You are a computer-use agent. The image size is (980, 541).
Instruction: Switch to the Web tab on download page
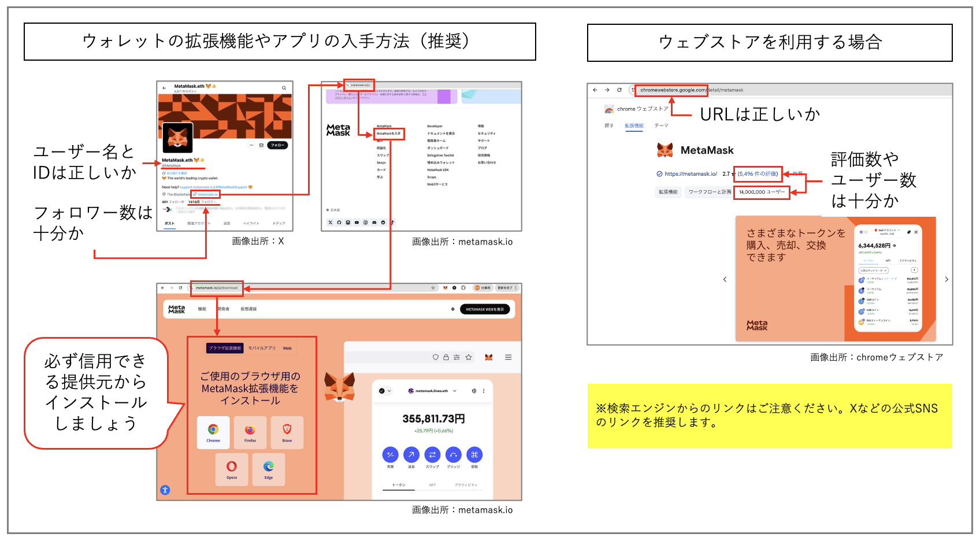coord(287,348)
